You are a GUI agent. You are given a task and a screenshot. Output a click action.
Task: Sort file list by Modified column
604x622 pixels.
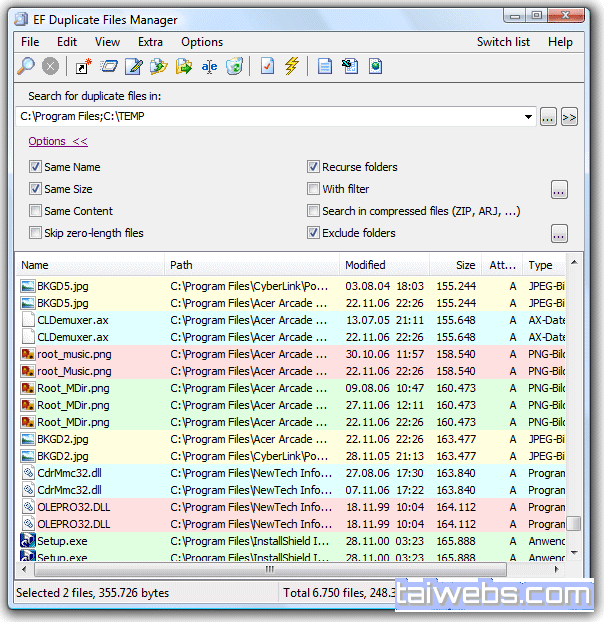click(x=365, y=265)
